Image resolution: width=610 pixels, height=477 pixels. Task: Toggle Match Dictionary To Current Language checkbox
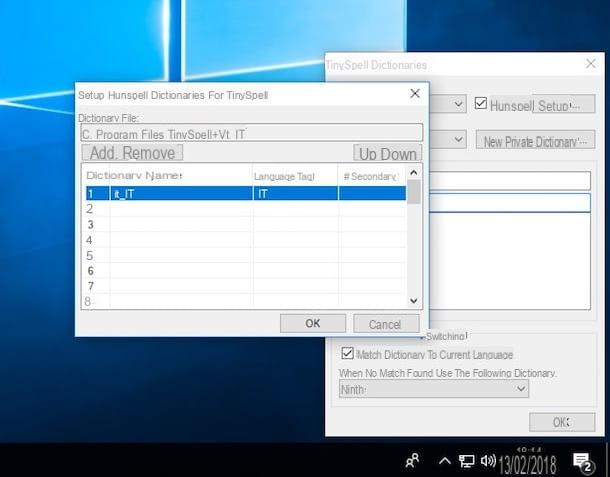point(347,353)
